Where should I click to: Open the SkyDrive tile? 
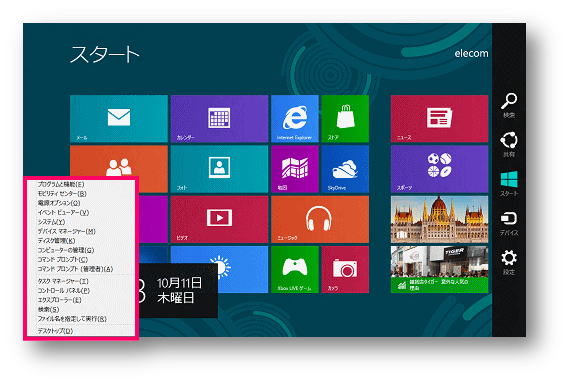[x=345, y=169]
